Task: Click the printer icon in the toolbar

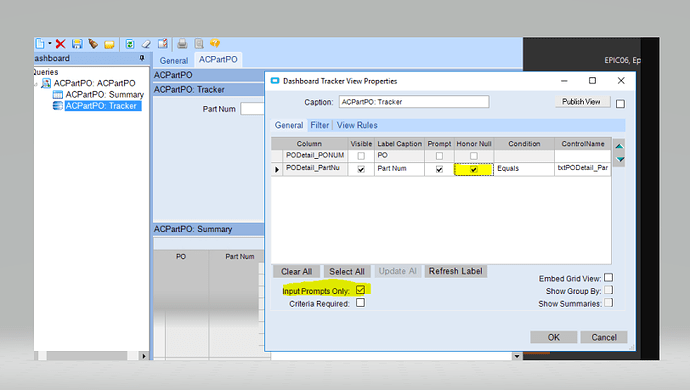Action: point(182,44)
